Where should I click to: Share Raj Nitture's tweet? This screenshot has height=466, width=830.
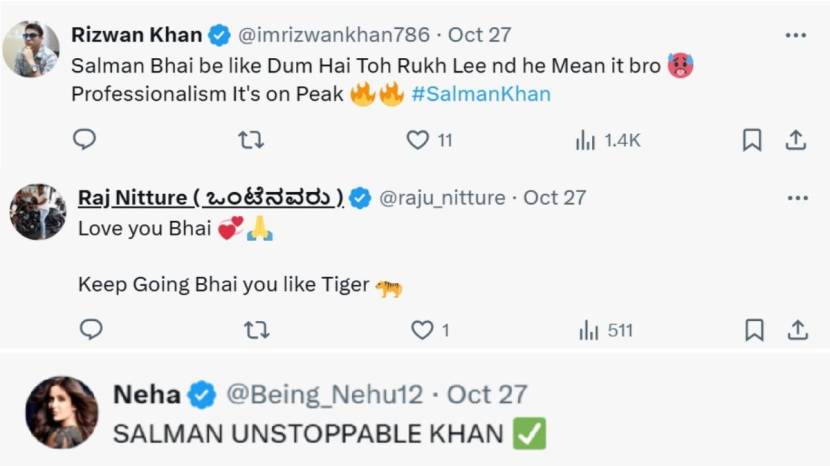click(797, 330)
